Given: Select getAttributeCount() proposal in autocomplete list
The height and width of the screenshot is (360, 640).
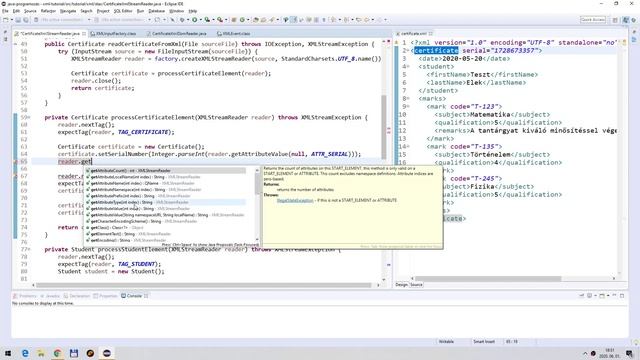Looking at the screenshot, I should [x=165, y=171].
